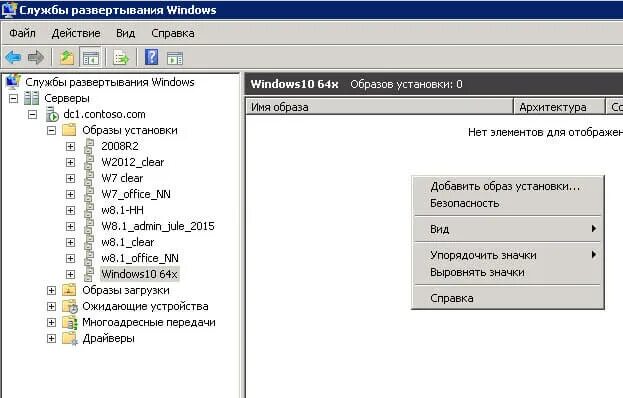Image resolution: width=623 pixels, height=398 pixels.
Task: Expand the w8.1_clear image group
Action: click(x=70, y=242)
